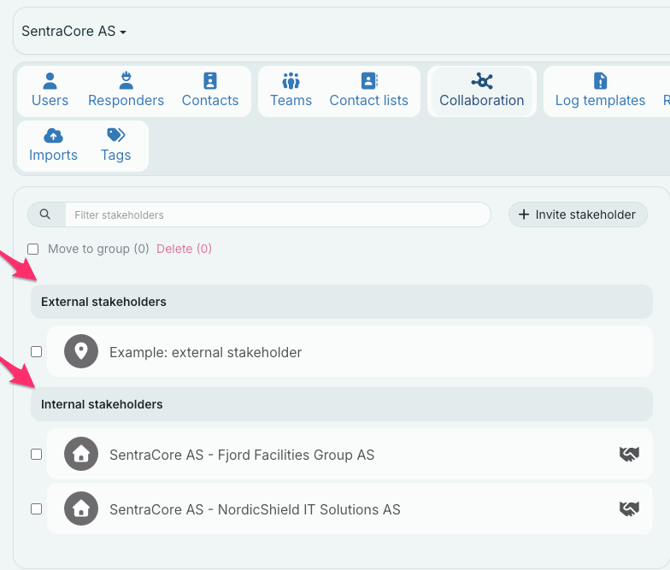This screenshot has height=570, width=670.
Task: Click the location pin icon of example stakeholder
Action: (81, 352)
